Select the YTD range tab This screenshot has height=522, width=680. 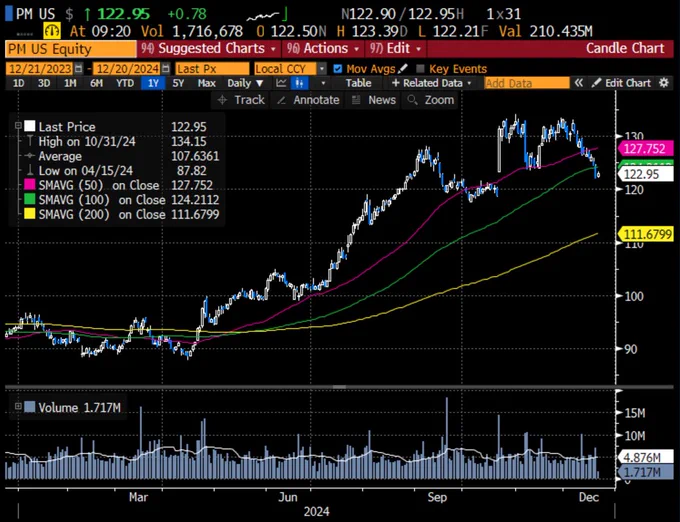coord(125,83)
